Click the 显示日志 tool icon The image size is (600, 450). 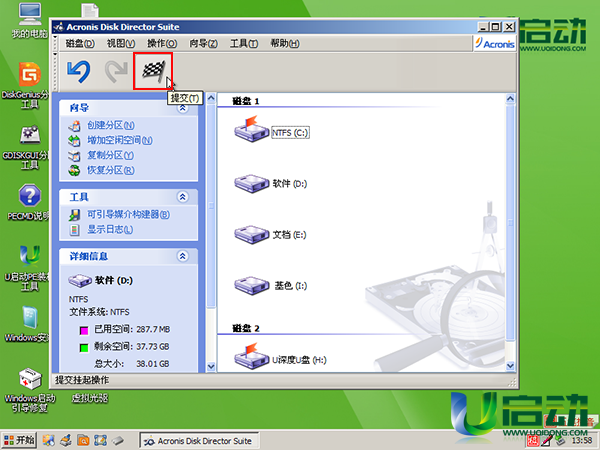pyautogui.click(x=75, y=230)
